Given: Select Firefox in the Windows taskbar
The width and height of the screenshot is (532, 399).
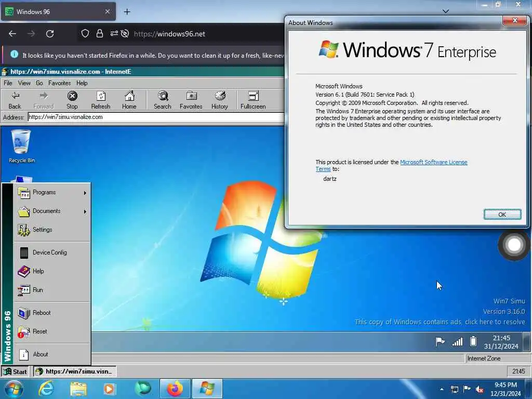Looking at the screenshot, I should tap(175, 389).
